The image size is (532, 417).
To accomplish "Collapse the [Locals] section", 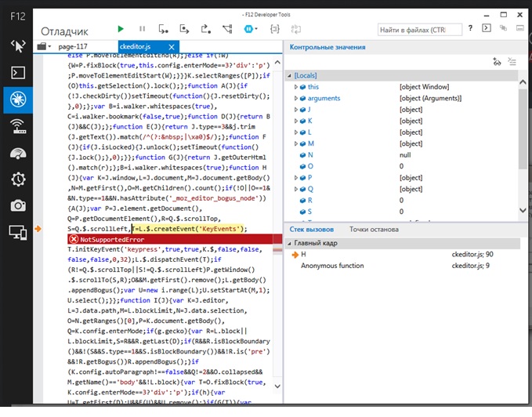I will 289,76.
